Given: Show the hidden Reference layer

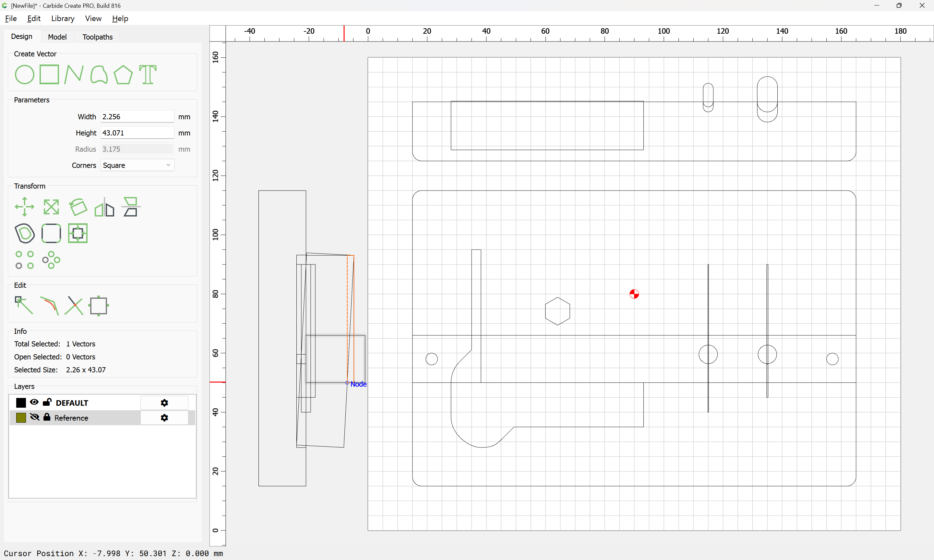Looking at the screenshot, I should click(34, 417).
